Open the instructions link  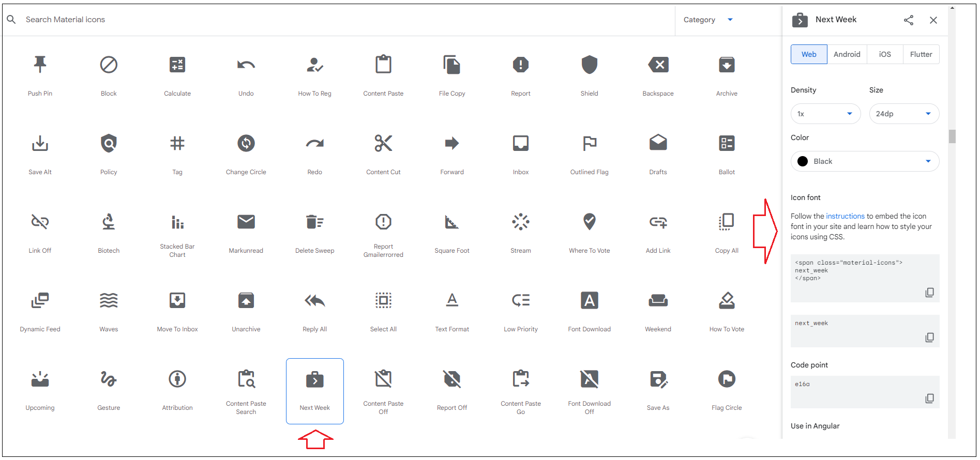pos(845,216)
